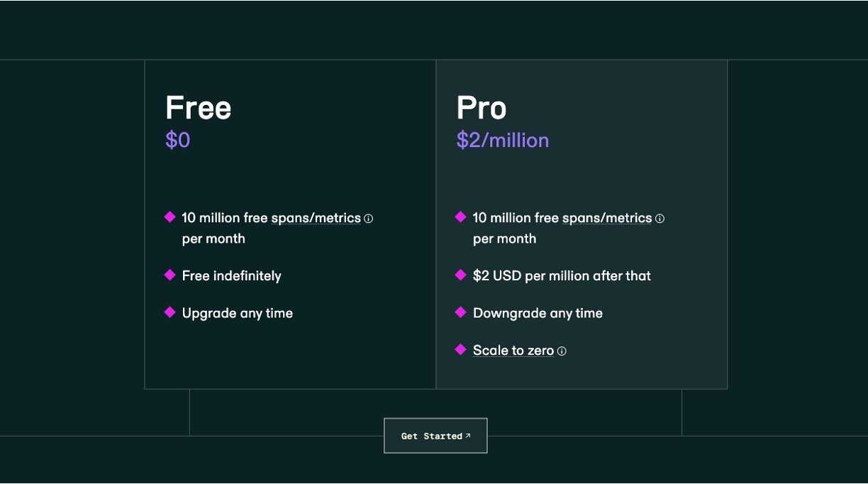Screen dimensions: 868x484
Task: Click info icon beside Free plan spans/metrics
Action: click(x=368, y=219)
